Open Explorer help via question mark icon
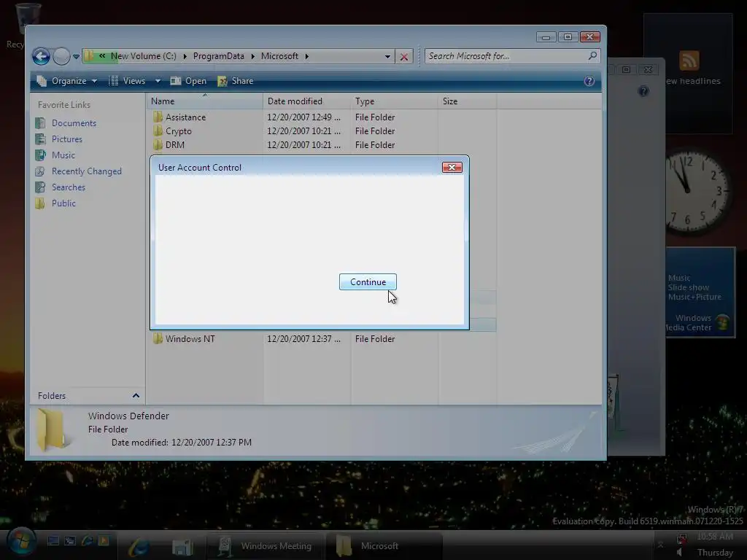 [589, 81]
